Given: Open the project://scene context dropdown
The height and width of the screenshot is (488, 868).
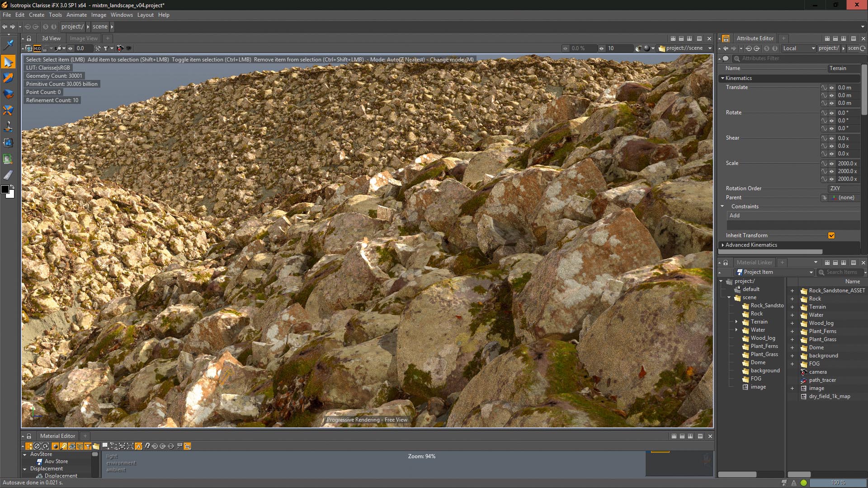Looking at the screenshot, I should (685, 48).
